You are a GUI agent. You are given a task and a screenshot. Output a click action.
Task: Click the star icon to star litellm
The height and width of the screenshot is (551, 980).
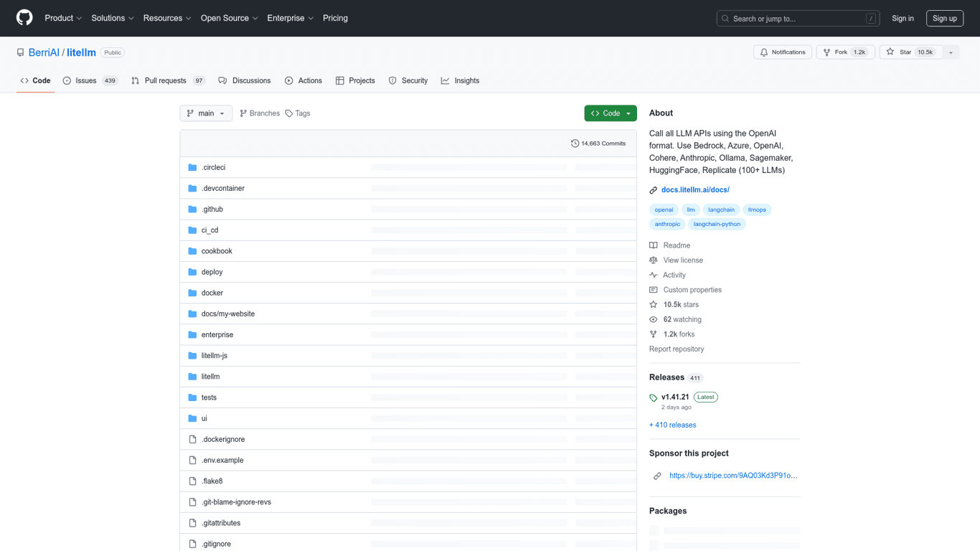coord(888,52)
